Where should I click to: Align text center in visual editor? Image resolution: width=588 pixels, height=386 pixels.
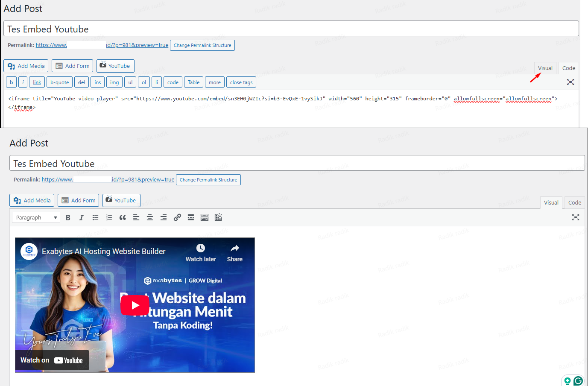pos(150,217)
